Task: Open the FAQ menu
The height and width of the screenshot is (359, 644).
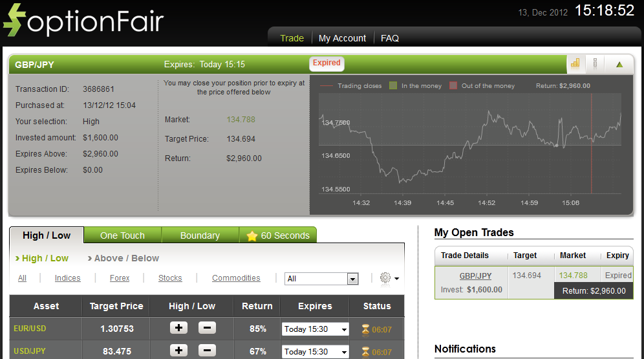Action: point(390,38)
